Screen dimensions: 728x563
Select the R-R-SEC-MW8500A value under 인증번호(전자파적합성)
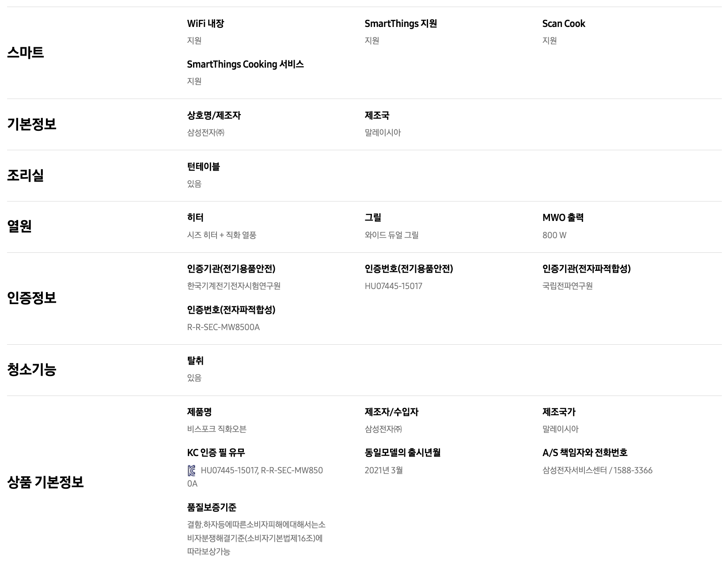[x=223, y=327]
